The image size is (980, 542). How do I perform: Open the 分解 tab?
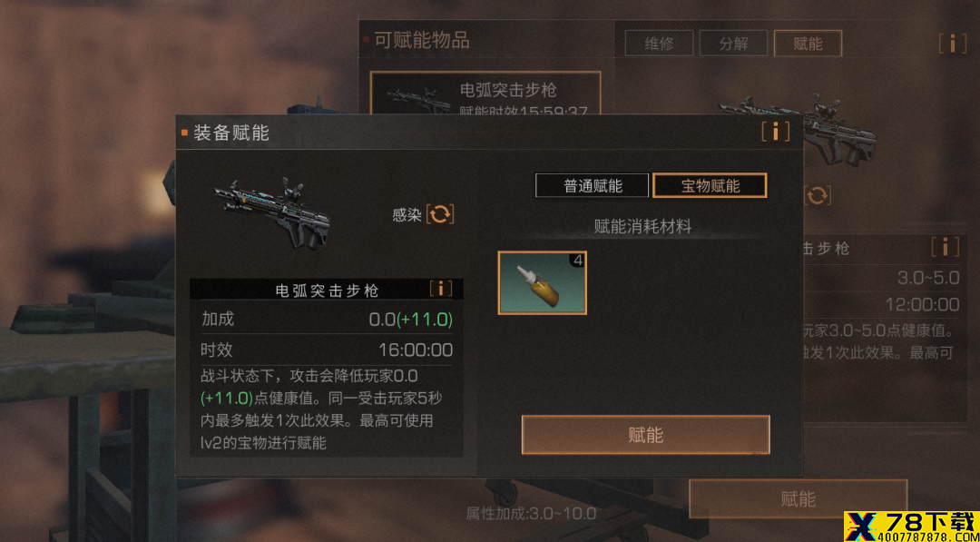coord(734,44)
